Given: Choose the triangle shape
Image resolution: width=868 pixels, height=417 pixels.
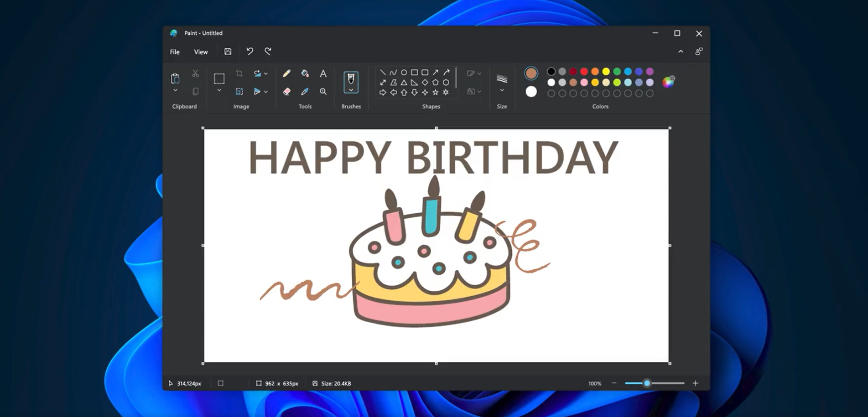Looking at the screenshot, I should point(404,82).
